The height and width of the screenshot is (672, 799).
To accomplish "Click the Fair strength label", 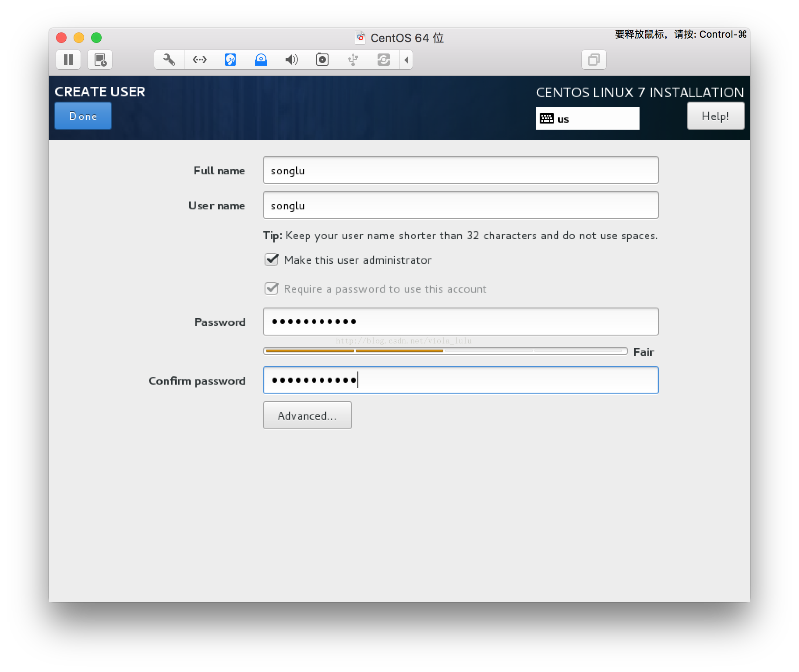I will [643, 352].
